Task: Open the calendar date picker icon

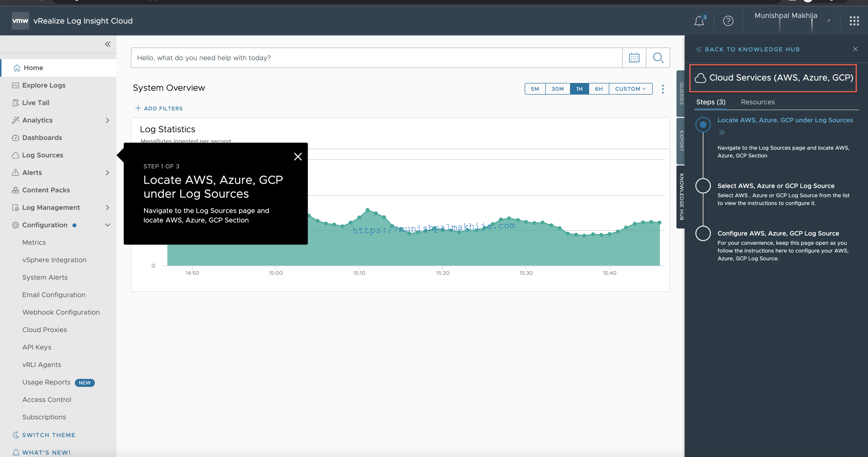Action: pyautogui.click(x=634, y=58)
